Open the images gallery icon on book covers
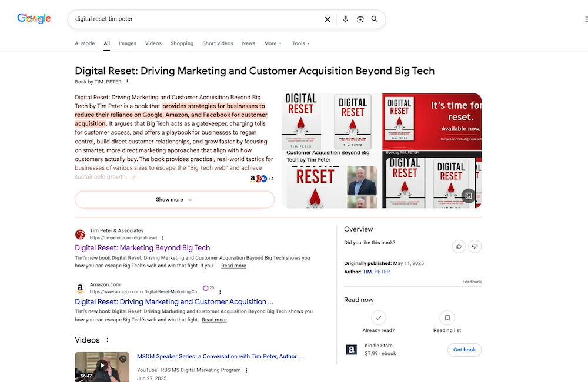This screenshot has height=382, width=588. pos(469,195)
